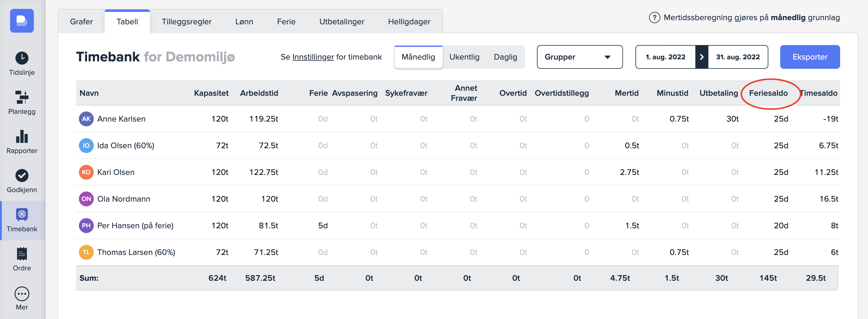Click the Eksporter button
The width and height of the screenshot is (868, 319).
[x=809, y=57]
